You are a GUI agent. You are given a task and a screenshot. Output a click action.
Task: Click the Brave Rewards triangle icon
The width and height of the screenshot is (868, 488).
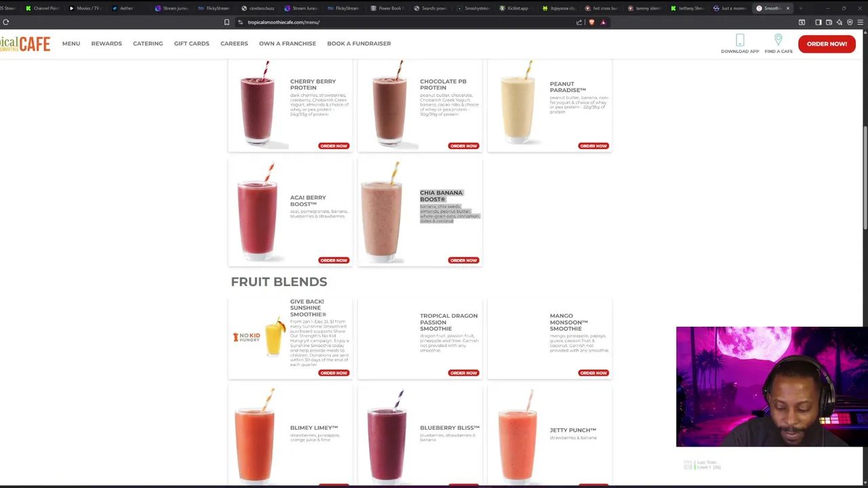(x=603, y=22)
